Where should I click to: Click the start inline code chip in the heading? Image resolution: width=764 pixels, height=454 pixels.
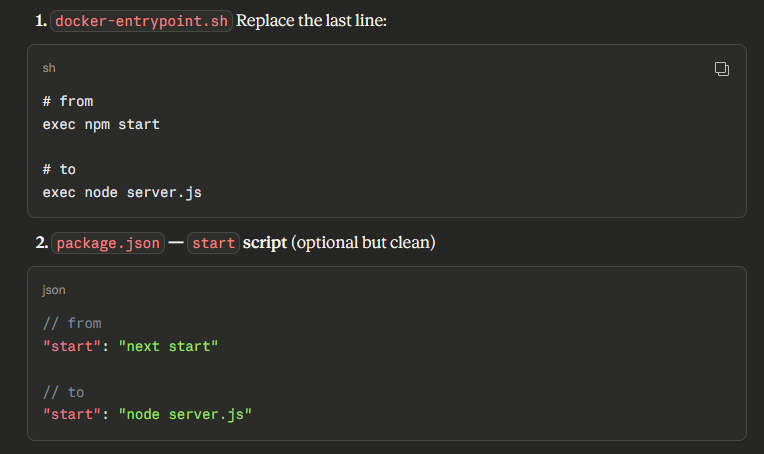coord(213,243)
